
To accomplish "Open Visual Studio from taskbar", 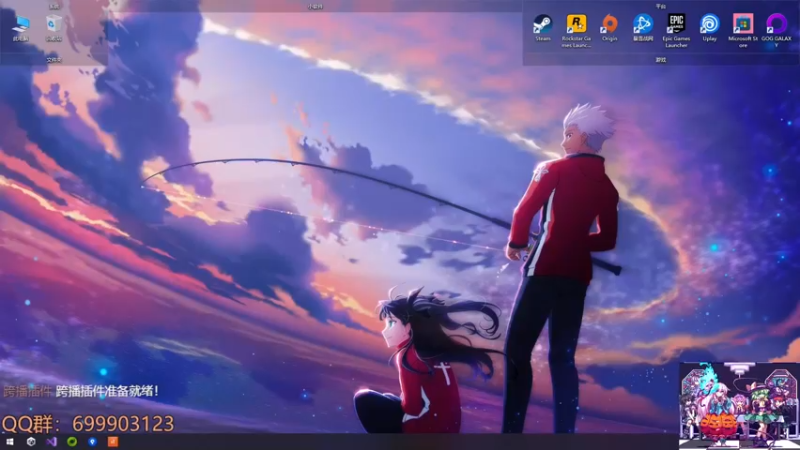I will point(52,442).
